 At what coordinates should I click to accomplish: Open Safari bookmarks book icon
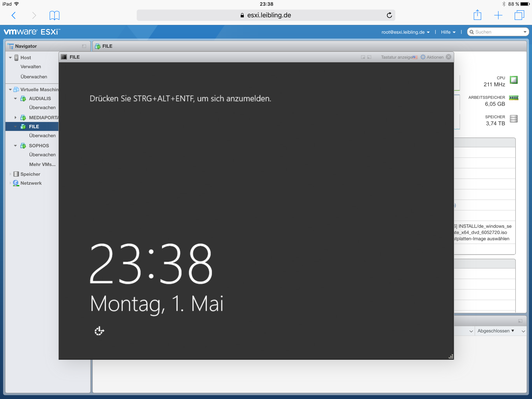(54, 15)
